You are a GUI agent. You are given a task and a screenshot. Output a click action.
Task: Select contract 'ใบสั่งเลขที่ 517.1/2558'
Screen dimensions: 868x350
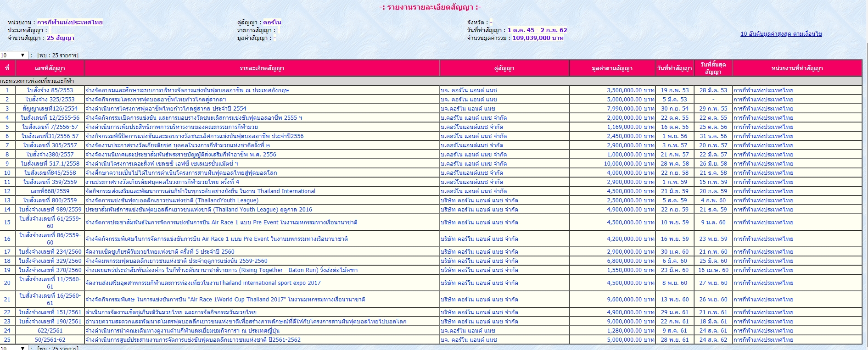tap(50, 164)
